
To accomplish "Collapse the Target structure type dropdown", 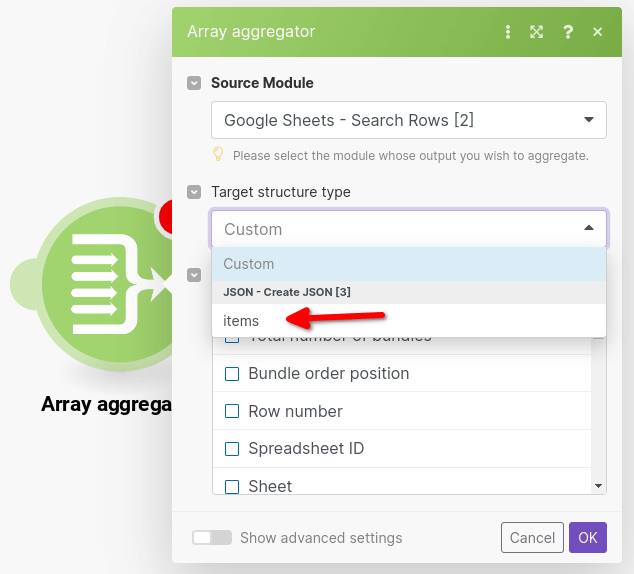I will tap(409, 229).
